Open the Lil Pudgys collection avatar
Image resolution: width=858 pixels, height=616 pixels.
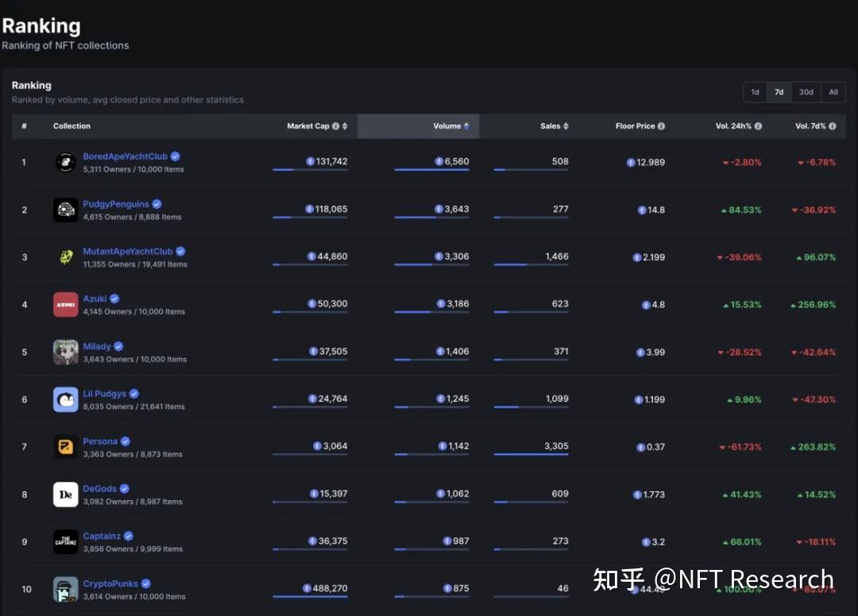(x=66, y=399)
